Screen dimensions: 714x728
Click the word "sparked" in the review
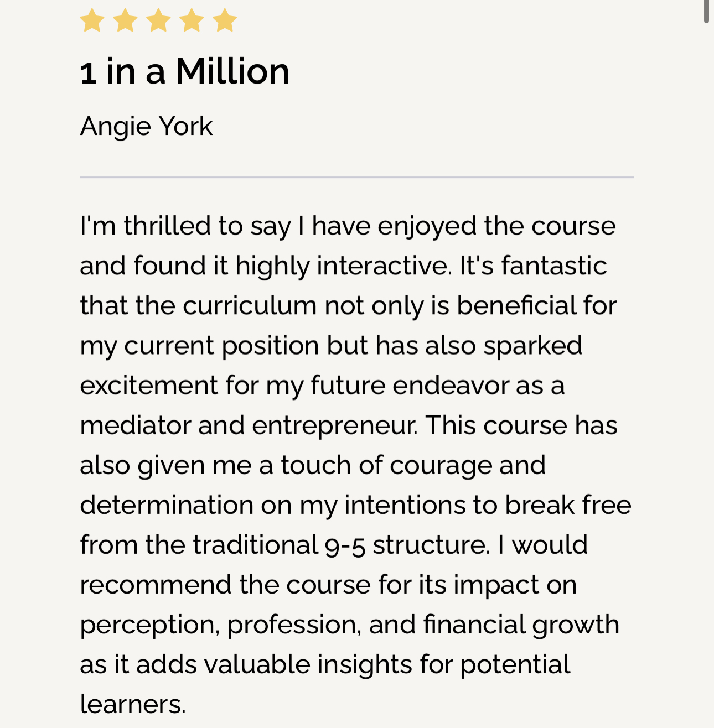(532, 346)
